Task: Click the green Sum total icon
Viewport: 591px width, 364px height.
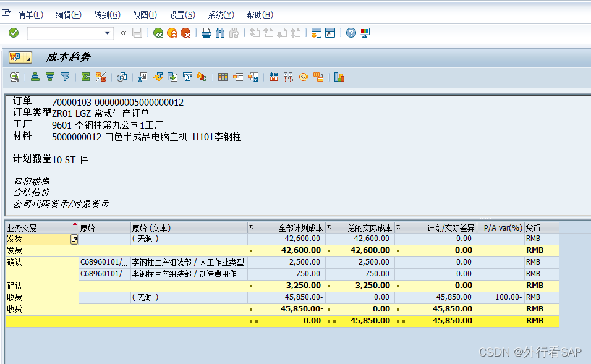Action: tap(85, 77)
